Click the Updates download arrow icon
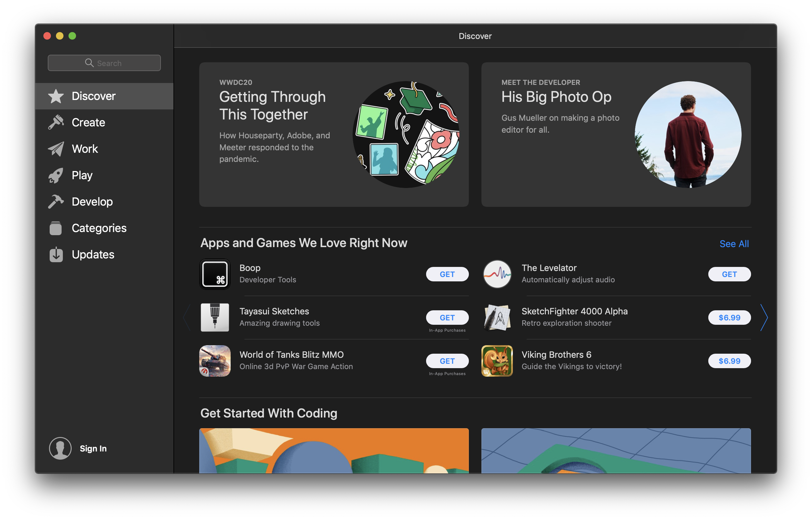 coord(56,254)
